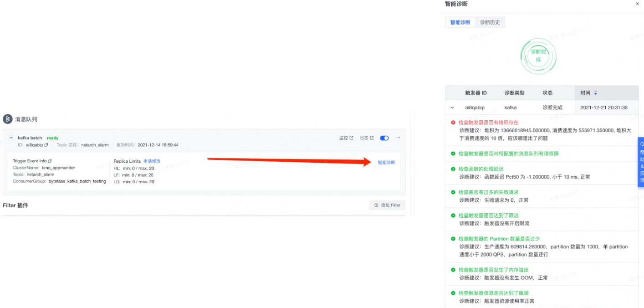Viewport: 644px width, 308px height.
Task: Click the 检查是否有过多的失败请求 heading
Action: [488, 192]
